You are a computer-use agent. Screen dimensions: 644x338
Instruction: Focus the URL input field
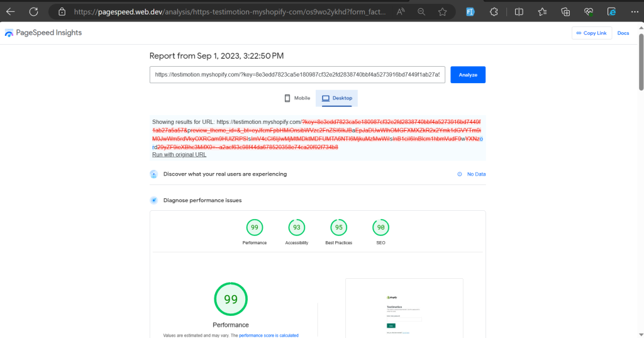click(297, 75)
